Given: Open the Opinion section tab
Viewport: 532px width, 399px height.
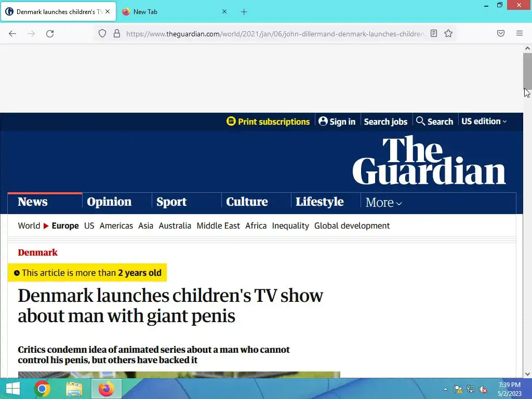Looking at the screenshot, I should click(x=109, y=202).
